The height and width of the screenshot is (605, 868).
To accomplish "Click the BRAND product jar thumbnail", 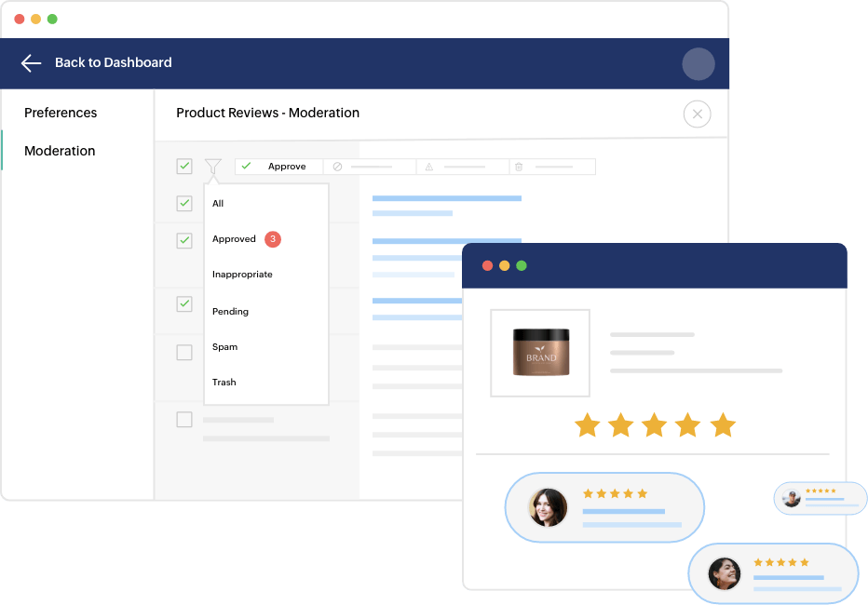I will coord(540,353).
